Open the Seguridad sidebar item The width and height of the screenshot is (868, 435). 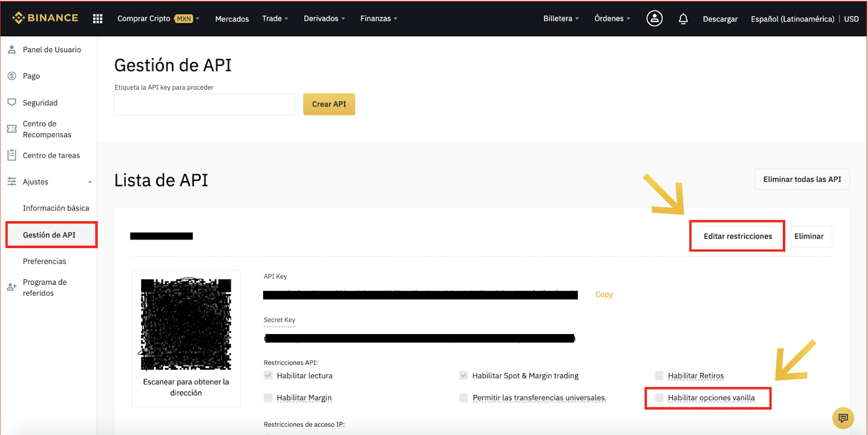pyautogui.click(x=40, y=103)
